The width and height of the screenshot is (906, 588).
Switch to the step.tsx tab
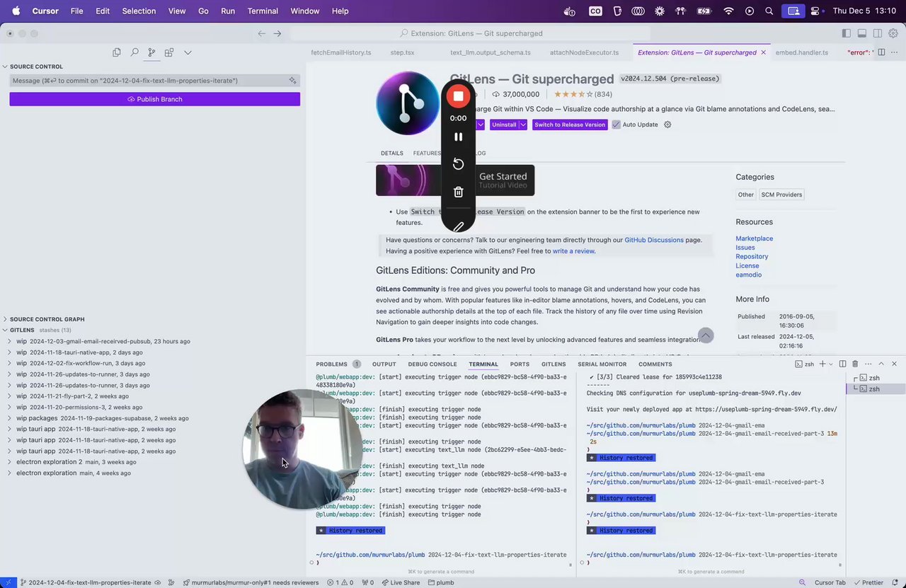(x=402, y=52)
